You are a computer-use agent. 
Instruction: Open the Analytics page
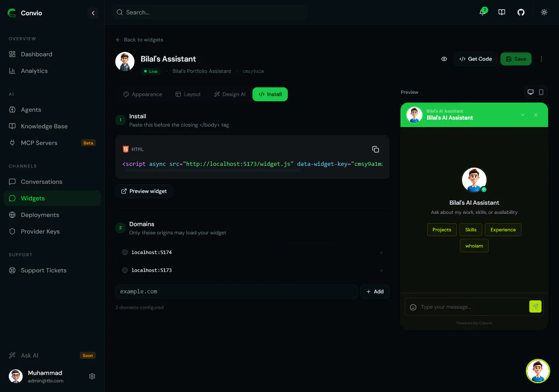point(52,71)
